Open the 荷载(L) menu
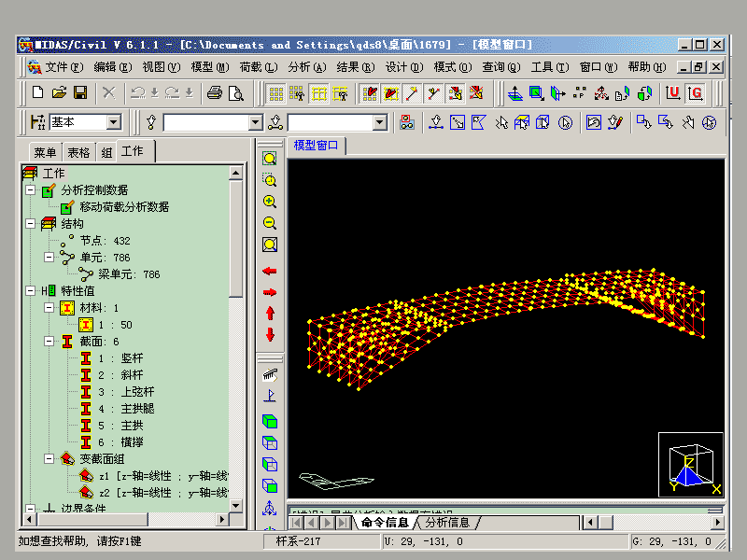 point(259,67)
